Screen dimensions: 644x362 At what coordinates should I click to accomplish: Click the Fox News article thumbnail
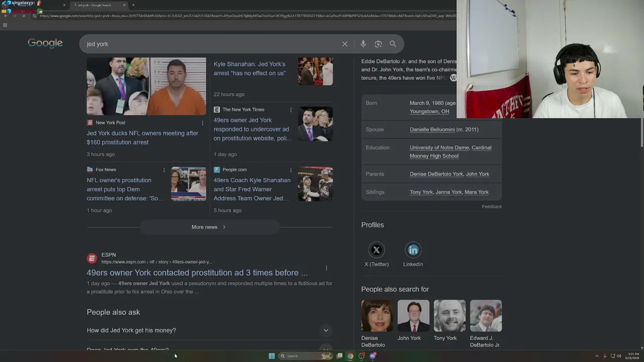tap(189, 184)
